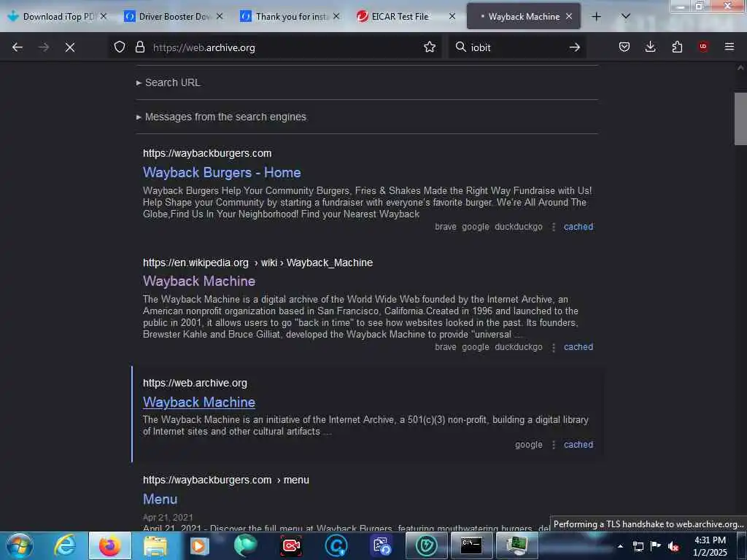Open the Wayback Burgers Menu result
This screenshot has width=747, height=560.
coord(160,499)
